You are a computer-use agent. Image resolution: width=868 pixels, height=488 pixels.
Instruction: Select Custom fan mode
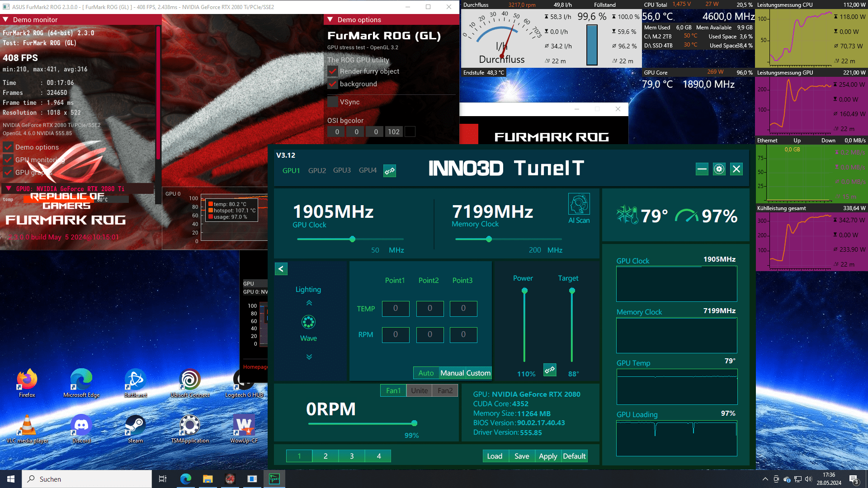(x=478, y=373)
